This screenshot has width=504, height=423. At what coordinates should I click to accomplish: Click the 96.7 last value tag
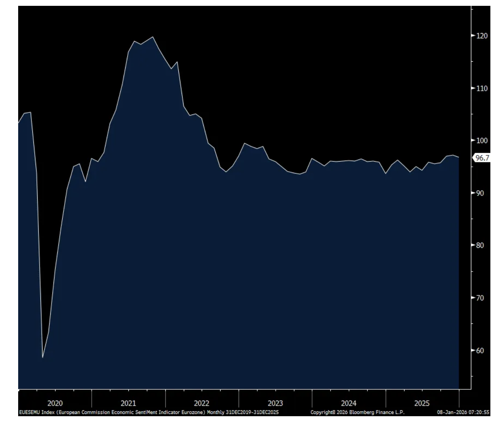pyautogui.click(x=482, y=158)
